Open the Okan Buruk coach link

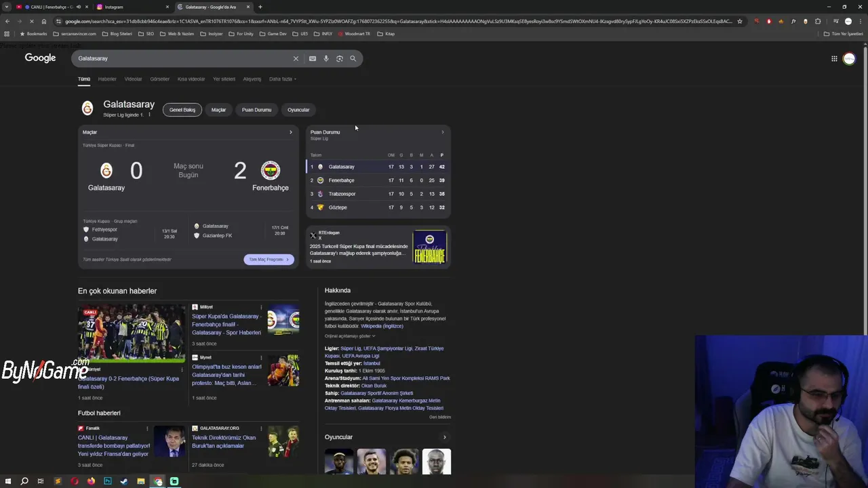click(374, 386)
